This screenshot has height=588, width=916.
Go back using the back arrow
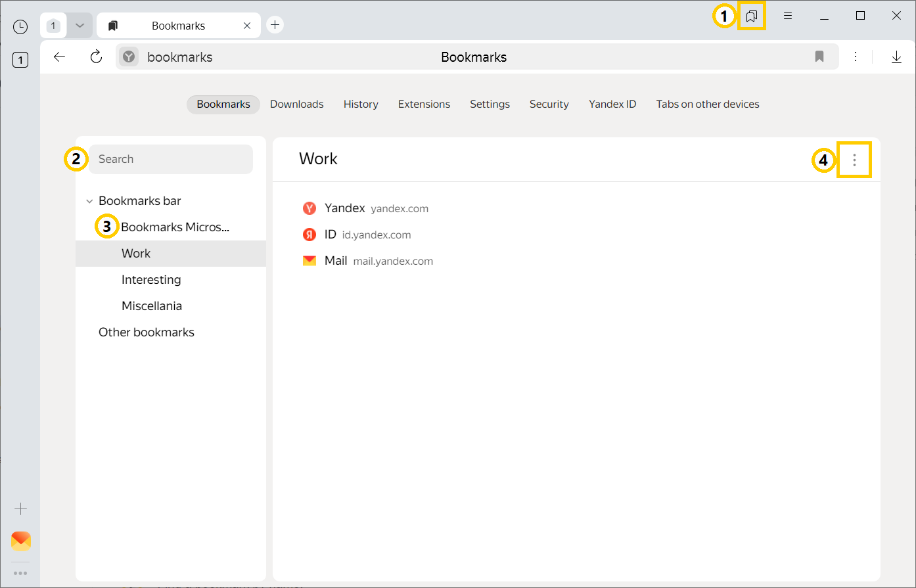(60, 57)
